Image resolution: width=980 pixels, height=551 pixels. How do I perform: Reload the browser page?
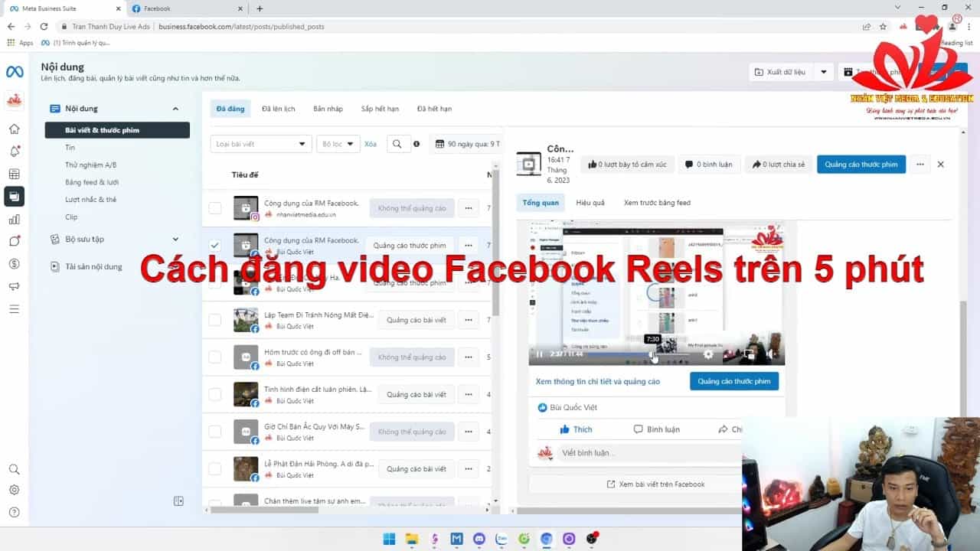point(44,26)
